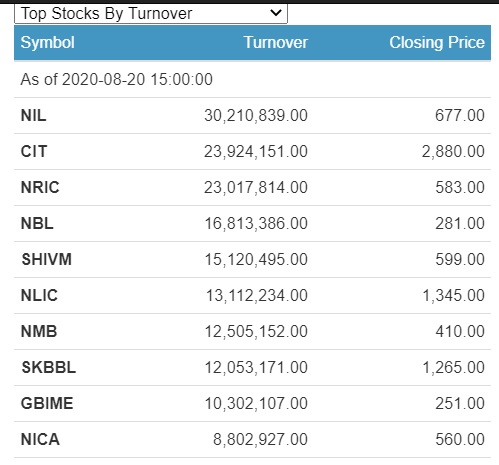Open the NIL stock symbol
499x465 pixels.
(33, 116)
